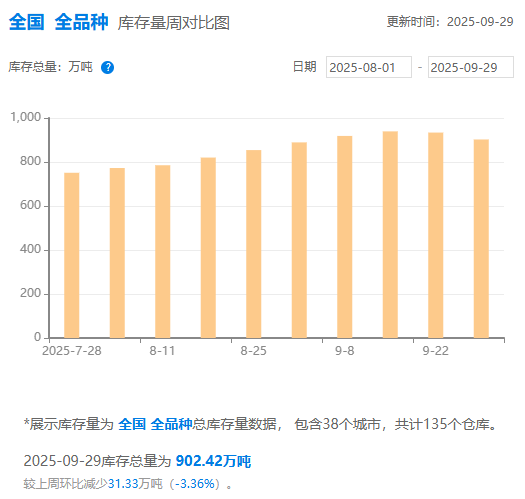
Task: Click the 31.33 weekly decrease value
Action: pyautogui.click(x=123, y=484)
